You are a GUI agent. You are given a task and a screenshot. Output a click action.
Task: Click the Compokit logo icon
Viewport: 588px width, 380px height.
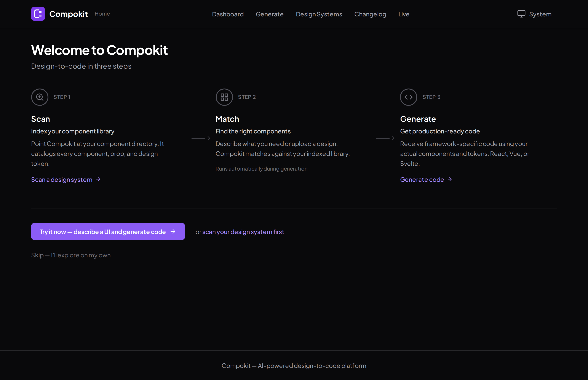38,14
